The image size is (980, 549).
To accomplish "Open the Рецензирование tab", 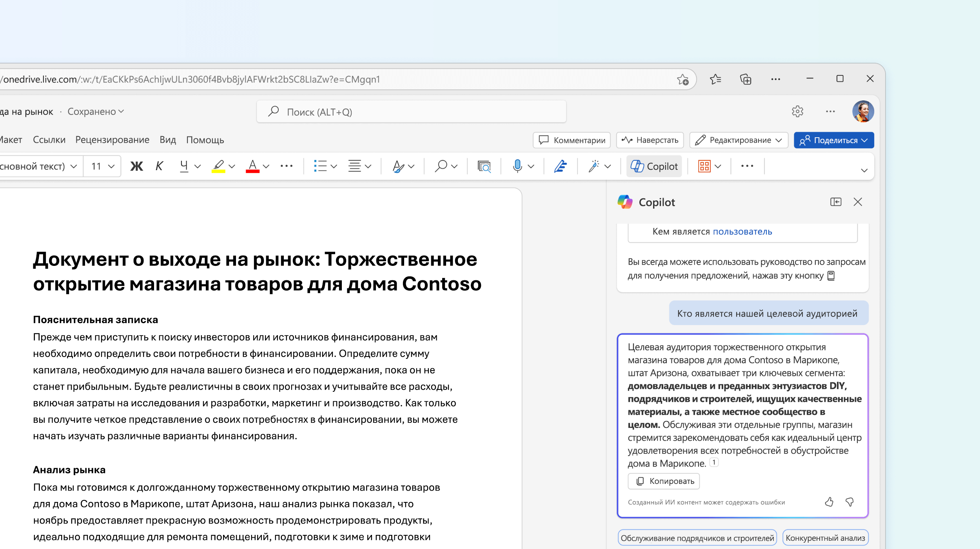I will click(112, 140).
